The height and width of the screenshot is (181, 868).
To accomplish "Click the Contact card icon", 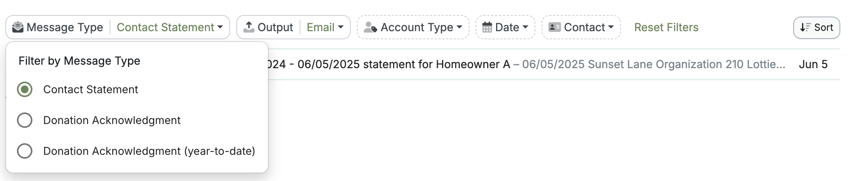I will (x=554, y=27).
